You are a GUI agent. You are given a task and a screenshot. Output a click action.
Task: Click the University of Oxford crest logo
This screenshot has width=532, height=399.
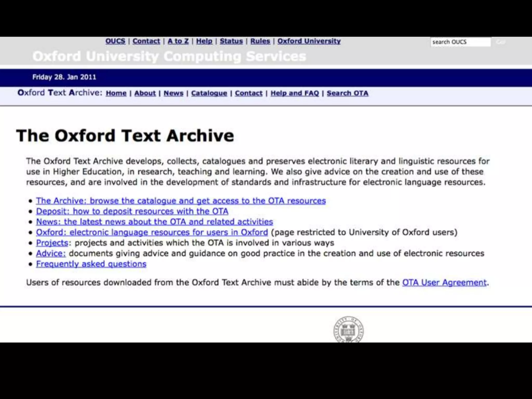(348, 330)
